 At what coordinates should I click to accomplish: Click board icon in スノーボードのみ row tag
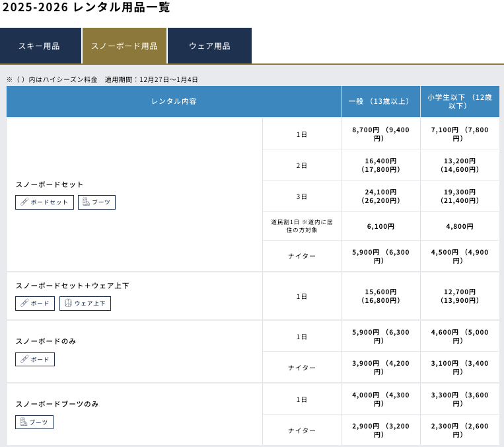pyautogui.click(x=24, y=359)
